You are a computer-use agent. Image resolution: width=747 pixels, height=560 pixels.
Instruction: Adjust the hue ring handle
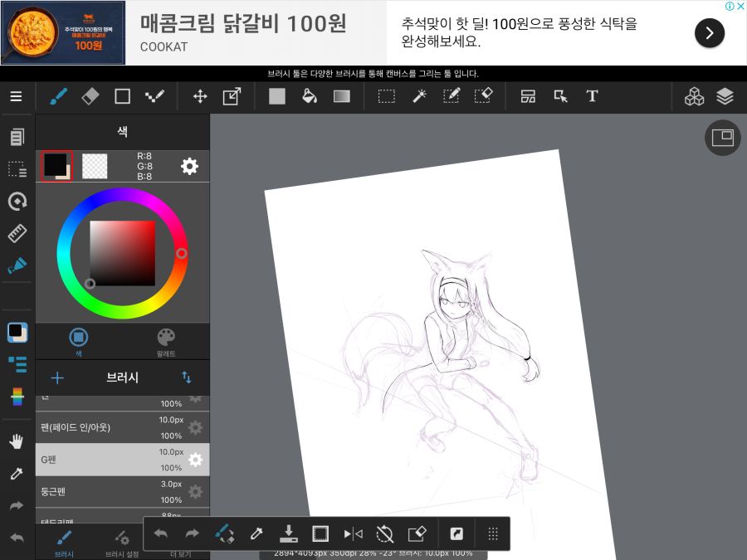click(181, 253)
